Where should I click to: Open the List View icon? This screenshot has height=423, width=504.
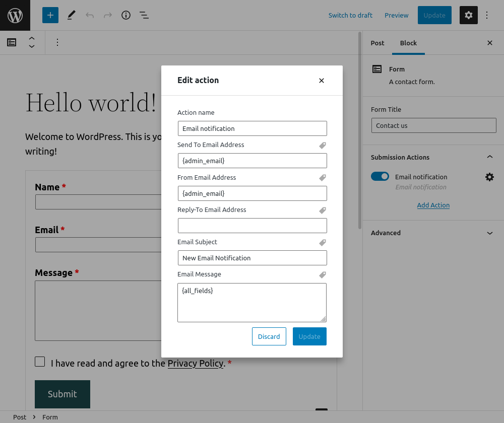[144, 15]
